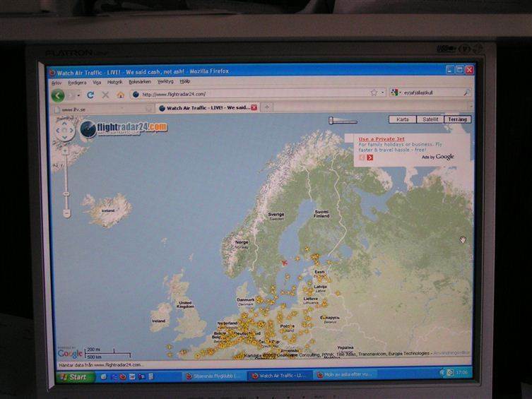Select the Terräng map type
Screen dimensions: 532x399
pos(458,119)
